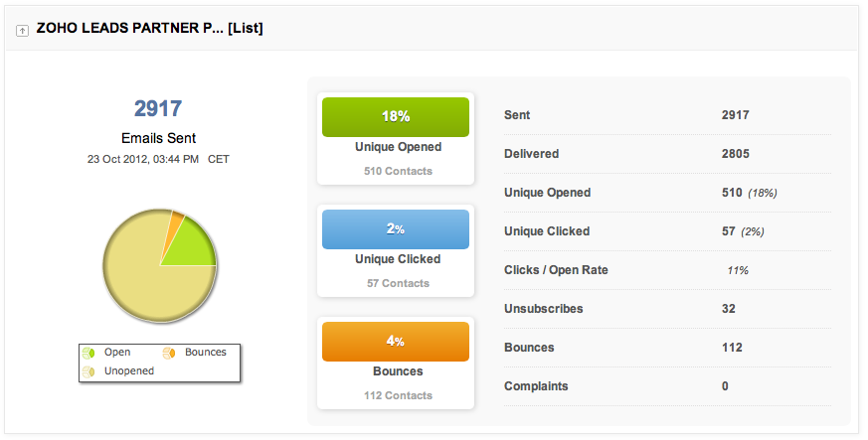Click the Delivered count 2805
868x440 pixels.
(x=735, y=154)
